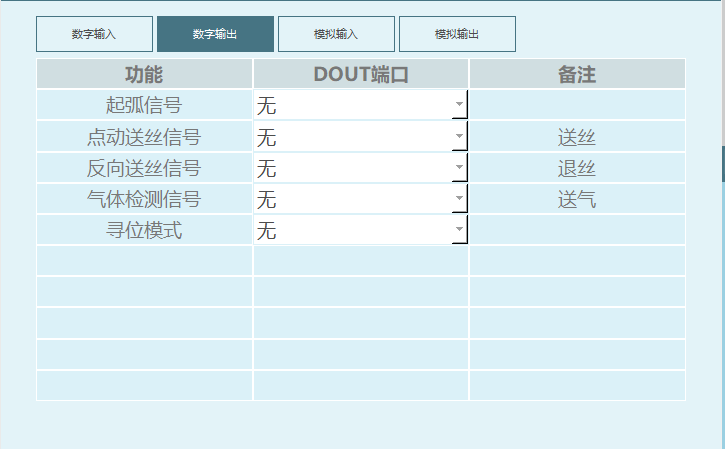
Task: Select the 起弧信号 function cell
Action: tap(144, 105)
